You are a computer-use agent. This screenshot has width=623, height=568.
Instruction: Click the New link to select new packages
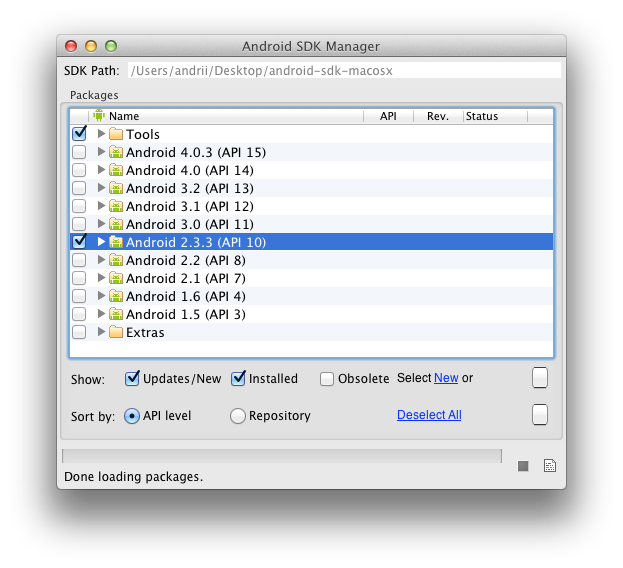click(446, 378)
